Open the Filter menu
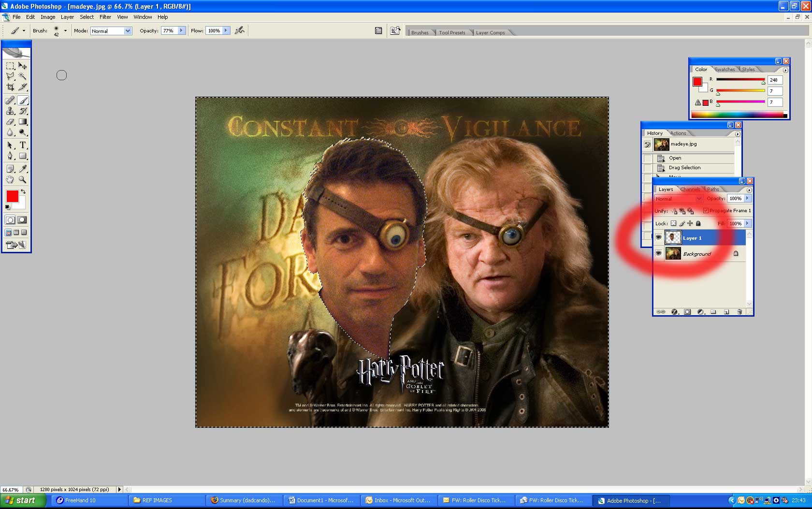Viewport: 812px width, 509px height. pyautogui.click(x=105, y=17)
